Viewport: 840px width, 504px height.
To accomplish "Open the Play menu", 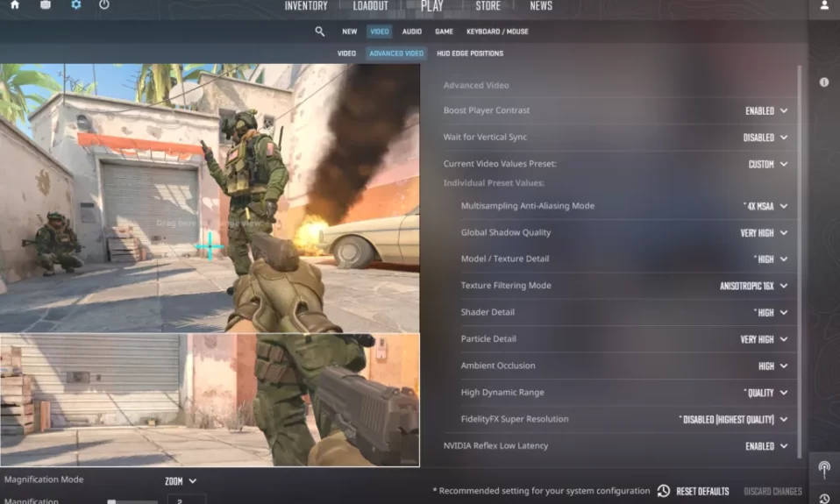I will (431, 6).
